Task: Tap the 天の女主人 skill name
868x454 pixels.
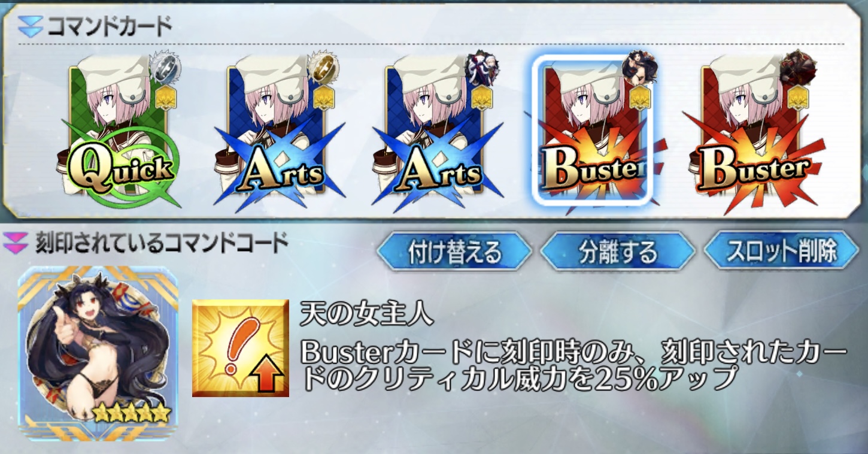Action: pos(366,315)
